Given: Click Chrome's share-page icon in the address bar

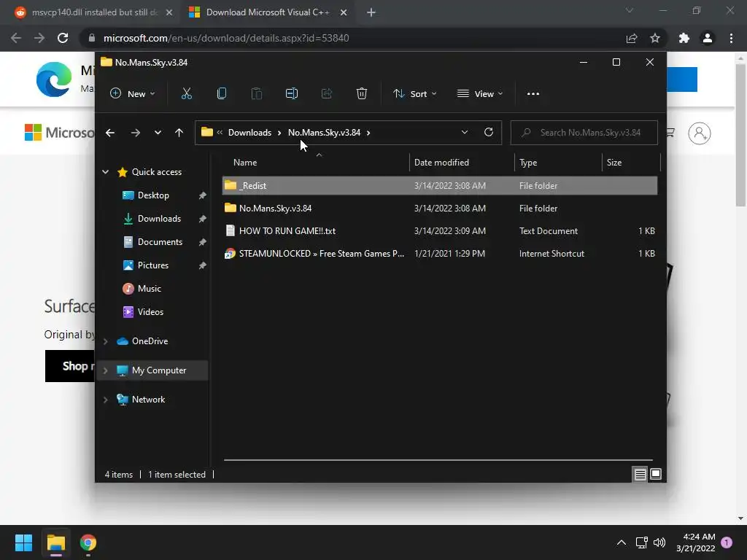Looking at the screenshot, I should (x=632, y=38).
